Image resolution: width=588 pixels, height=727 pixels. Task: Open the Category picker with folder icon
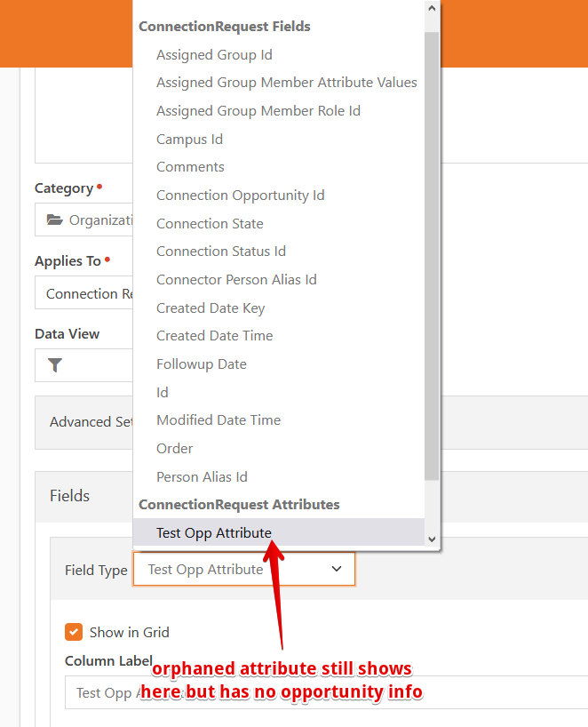point(83,220)
